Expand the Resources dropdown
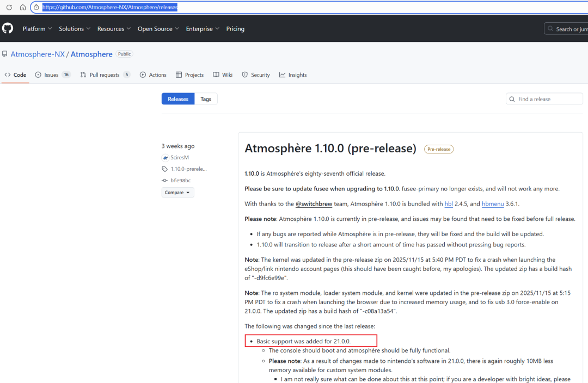The image size is (588, 383). click(x=114, y=28)
